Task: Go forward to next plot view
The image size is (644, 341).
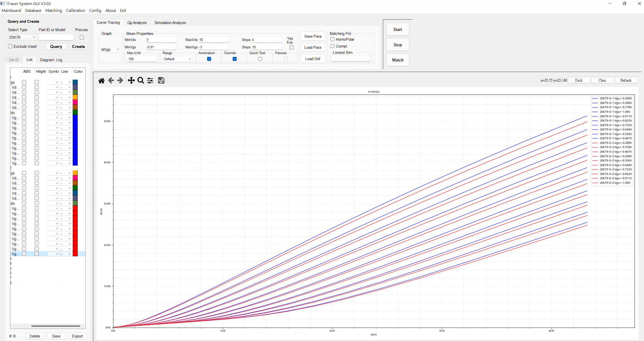Action: click(120, 81)
